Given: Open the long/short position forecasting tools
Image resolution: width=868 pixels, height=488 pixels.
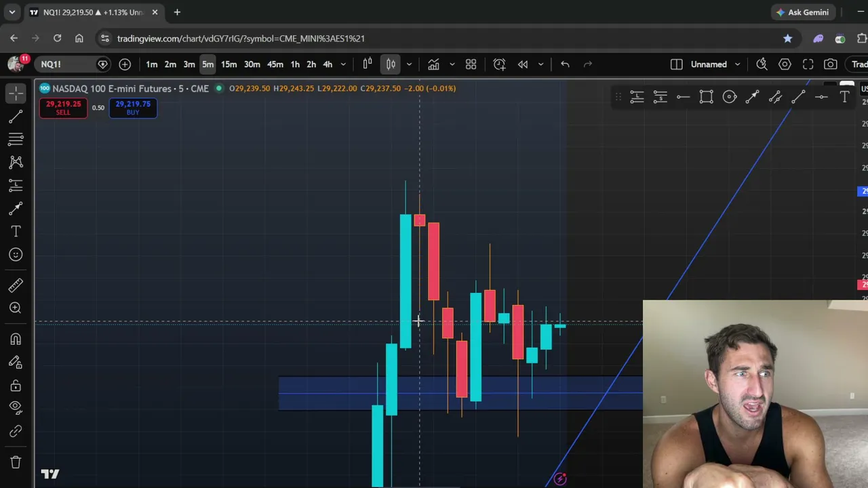Looking at the screenshot, I should 16,185.
